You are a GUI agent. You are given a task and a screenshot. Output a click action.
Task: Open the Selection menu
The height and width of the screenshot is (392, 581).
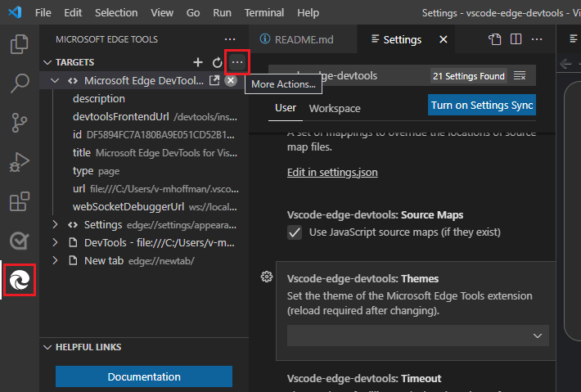116,12
